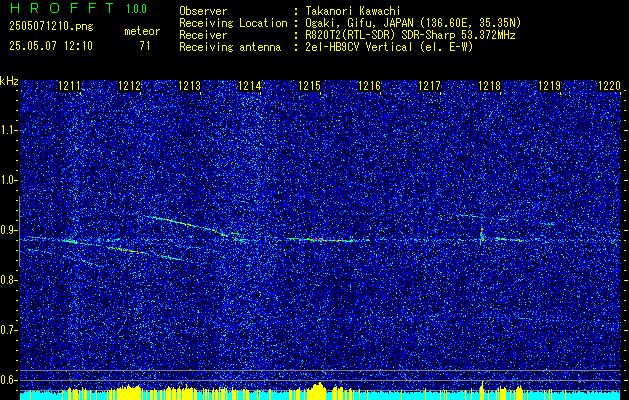Click the 'Receiving antenna' field label
629x400 pixels.
point(230,47)
